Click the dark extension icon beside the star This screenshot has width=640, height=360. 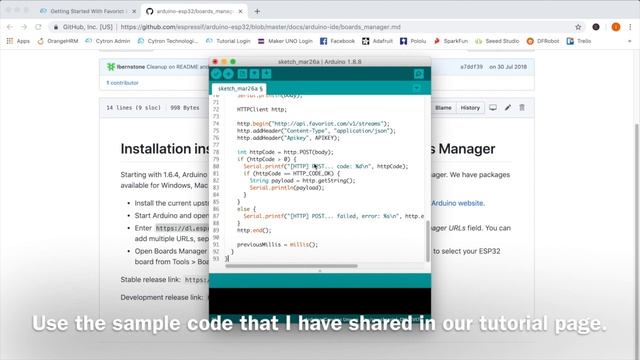click(596, 27)
